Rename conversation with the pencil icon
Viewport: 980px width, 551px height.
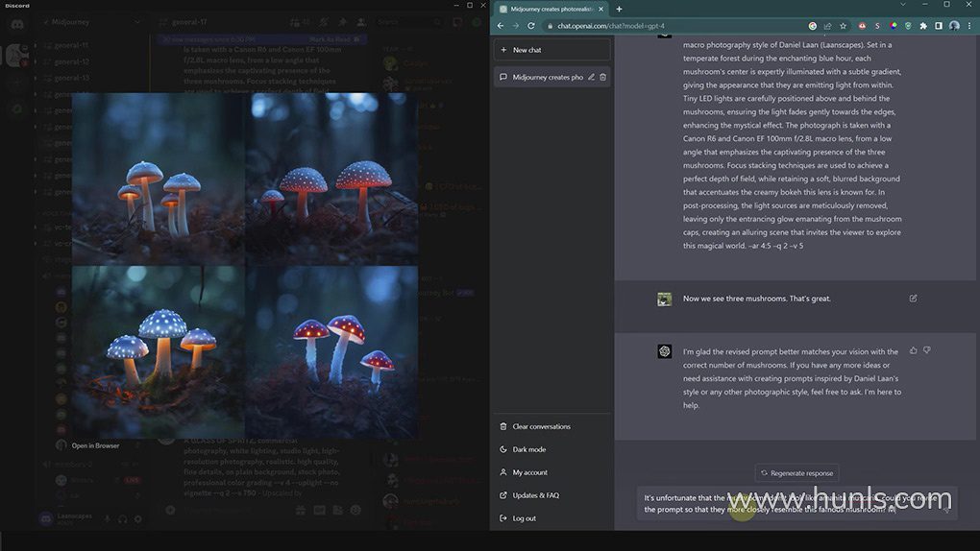click(591, 78)
